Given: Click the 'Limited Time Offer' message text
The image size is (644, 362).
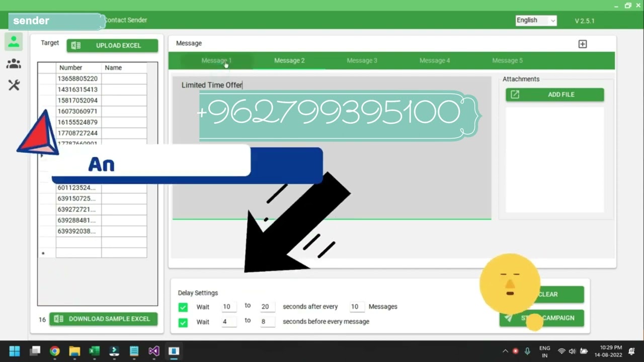Looking at the screenshot, I should (212, 85).
